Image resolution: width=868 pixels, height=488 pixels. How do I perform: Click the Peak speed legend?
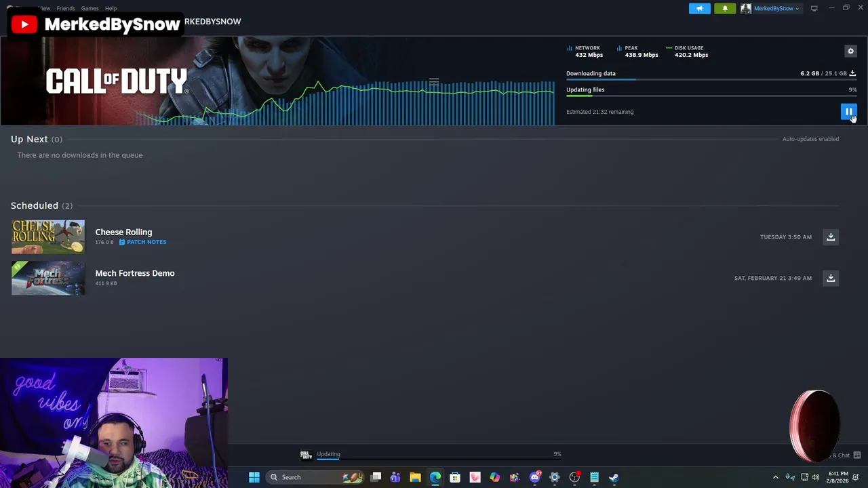pos(627,48)
